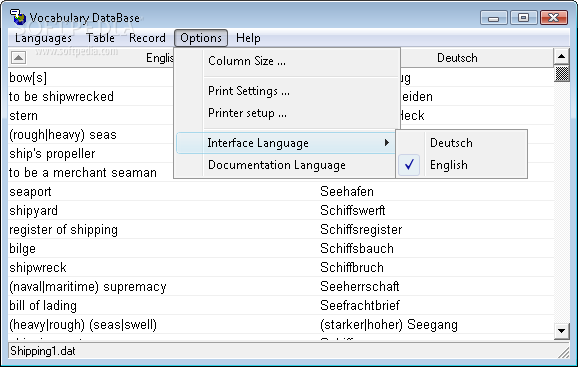
Task: Select '(rough|heavy) seas' entry
Action: point(63,134)
